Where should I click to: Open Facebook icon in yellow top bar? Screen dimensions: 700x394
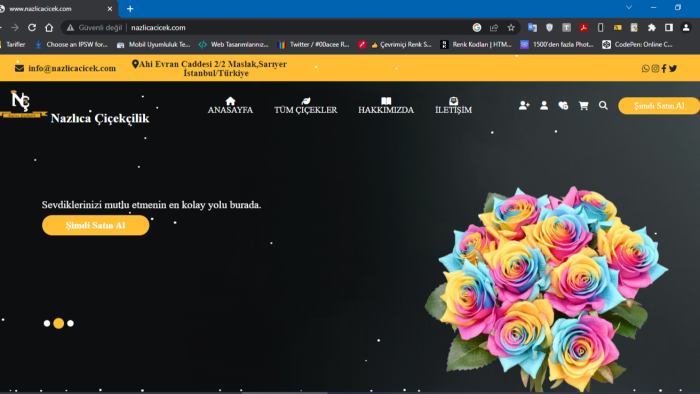pos(664,68)
